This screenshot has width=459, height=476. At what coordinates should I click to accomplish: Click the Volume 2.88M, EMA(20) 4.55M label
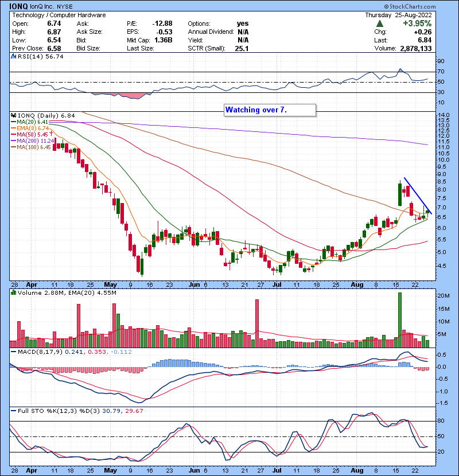point(67,293)
